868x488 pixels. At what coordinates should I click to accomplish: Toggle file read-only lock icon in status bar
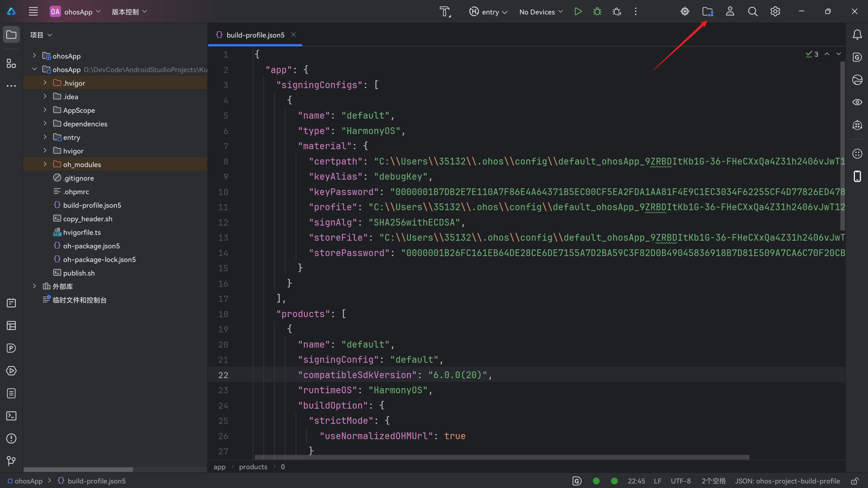tap(854, 481)
